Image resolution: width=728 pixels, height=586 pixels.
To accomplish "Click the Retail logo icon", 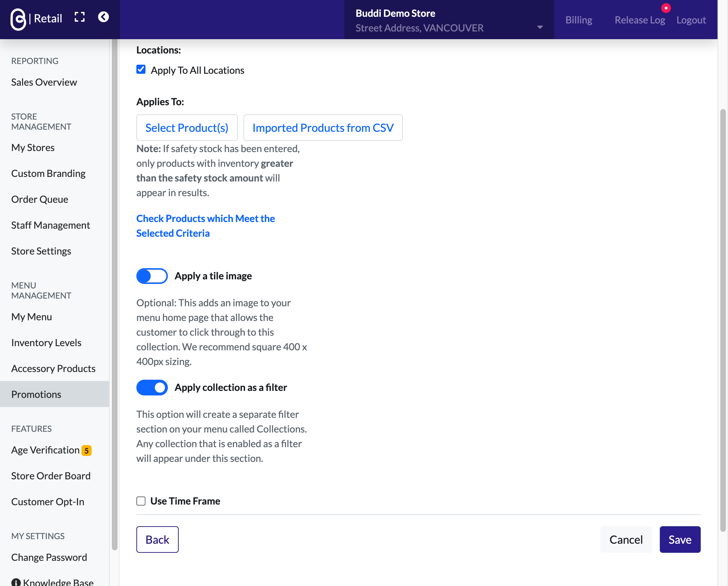I will 18,19.
